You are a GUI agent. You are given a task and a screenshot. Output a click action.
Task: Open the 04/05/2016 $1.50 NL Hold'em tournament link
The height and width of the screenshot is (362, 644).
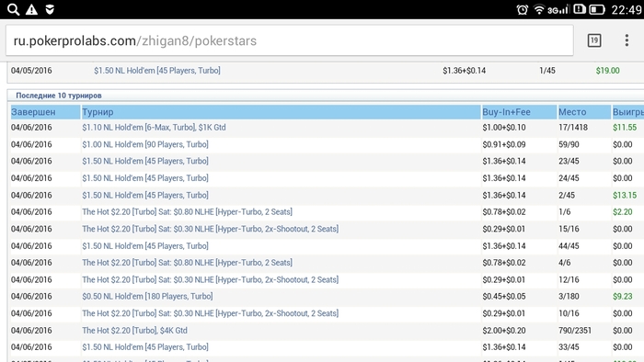pos(157,71)
